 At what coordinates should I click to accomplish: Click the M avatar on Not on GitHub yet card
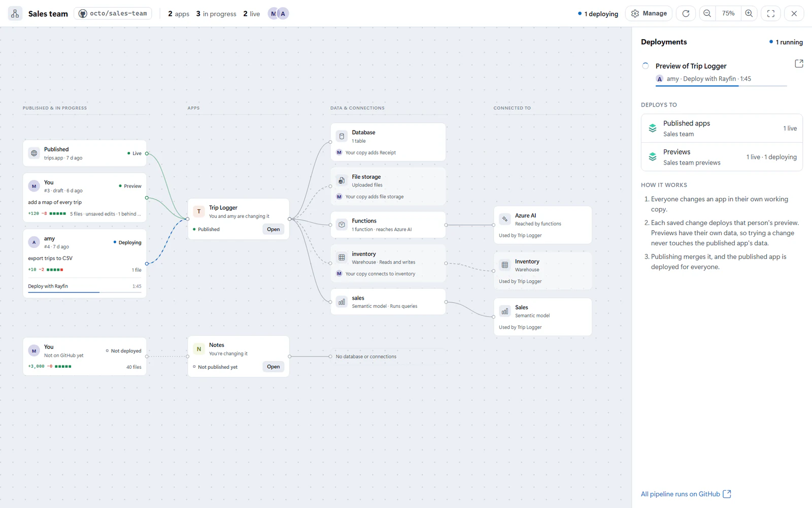point(34,351)
